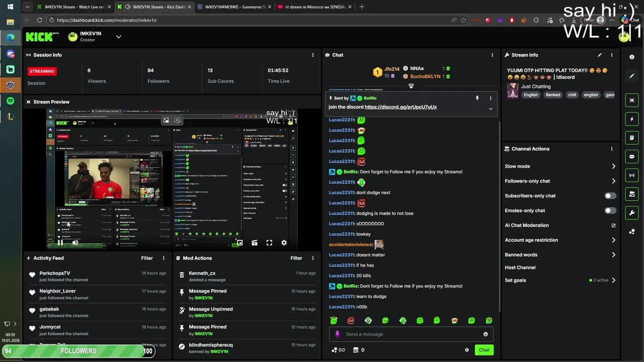Click the three-dots icon at the sidebar bottom
Viewport: 644px width, 362px height.
632,232
